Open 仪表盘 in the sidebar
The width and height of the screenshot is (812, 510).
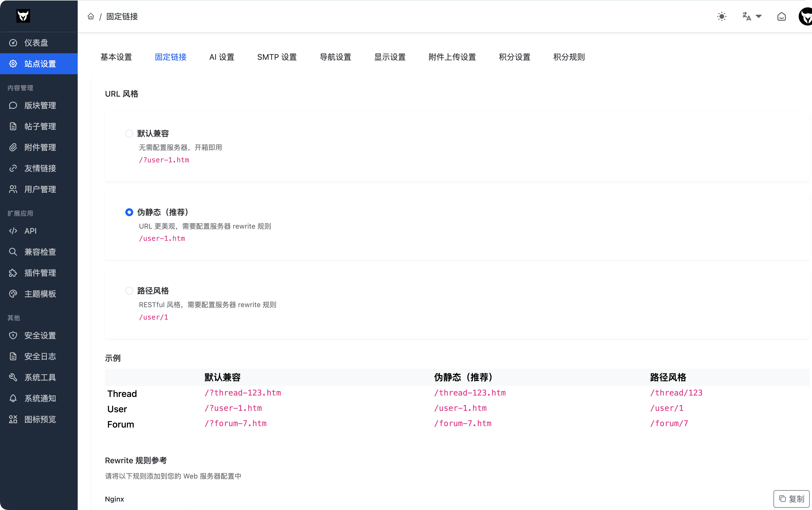[x=39, y=43]
